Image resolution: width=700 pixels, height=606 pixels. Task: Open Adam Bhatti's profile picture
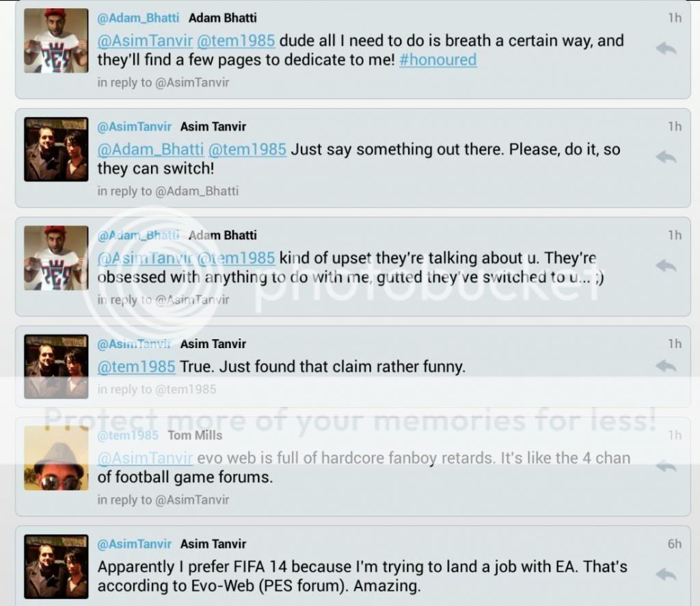coord(55,40)
